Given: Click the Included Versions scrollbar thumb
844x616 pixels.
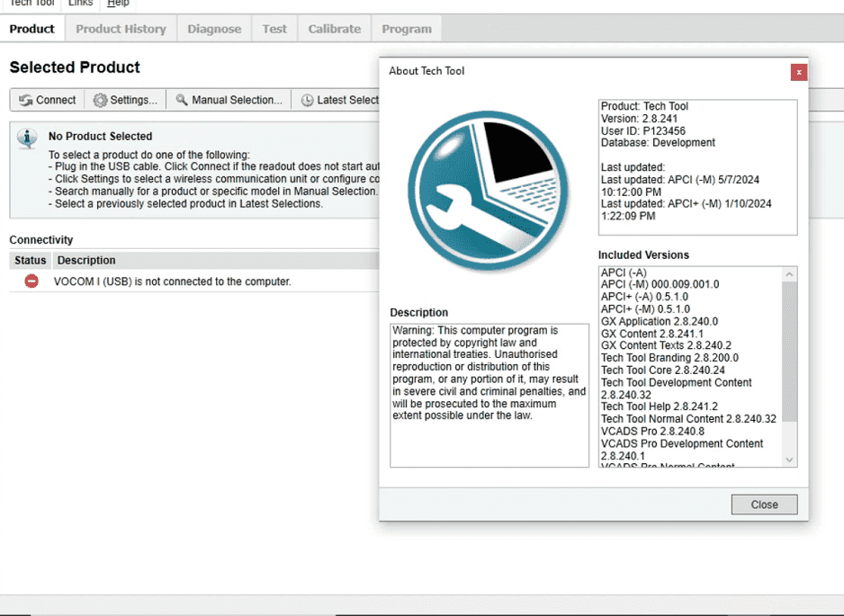Looking at the screenshot, I should pyautogui.click(x=789, y=352).
